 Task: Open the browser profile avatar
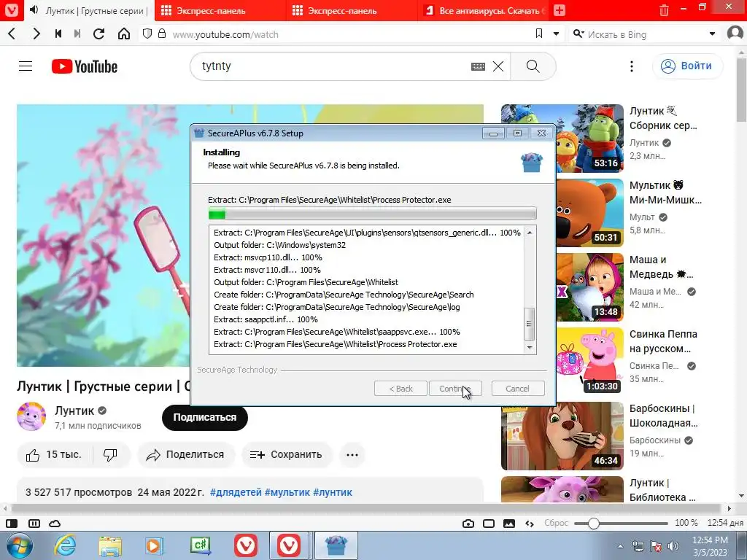tap(736, 34)
